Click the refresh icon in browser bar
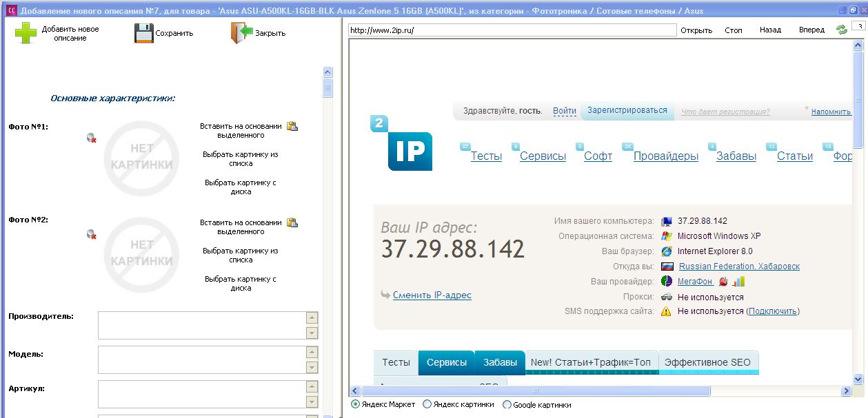The image size is (868, 418). 841,30
